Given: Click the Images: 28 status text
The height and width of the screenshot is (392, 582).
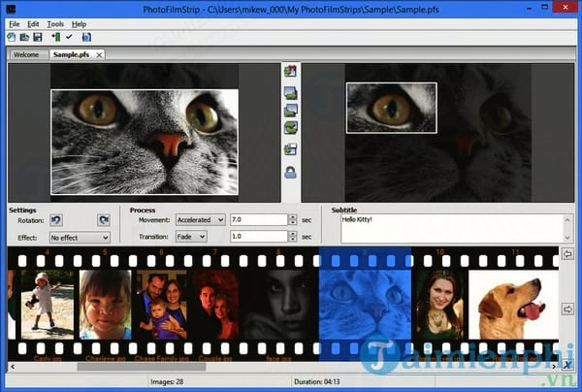Looking at the screenshot, I should (167, 381).
